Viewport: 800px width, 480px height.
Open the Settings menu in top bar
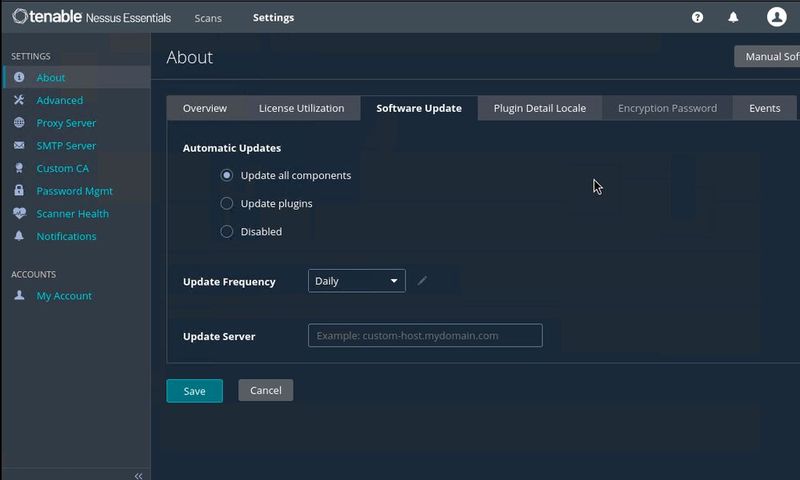pos(273,17)
